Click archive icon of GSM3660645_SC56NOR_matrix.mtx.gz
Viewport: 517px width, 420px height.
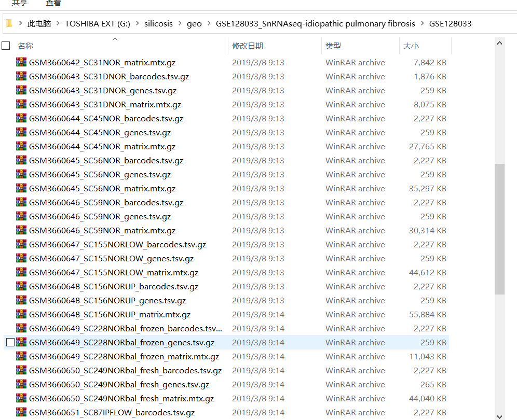[21, 188]
